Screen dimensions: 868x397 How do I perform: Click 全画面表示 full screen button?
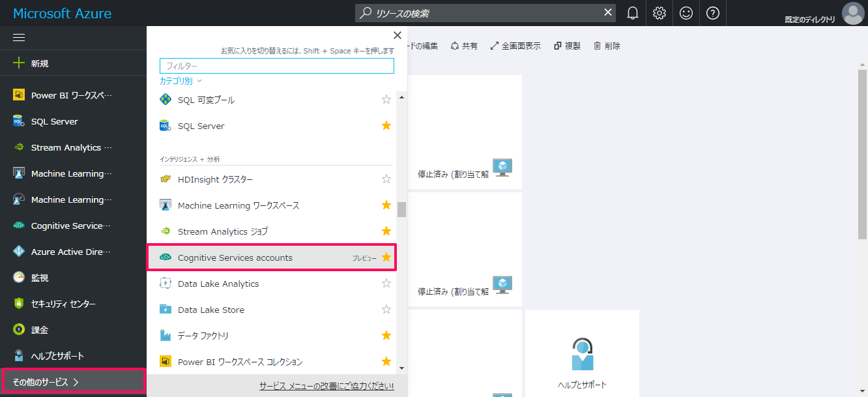point(515,46)
